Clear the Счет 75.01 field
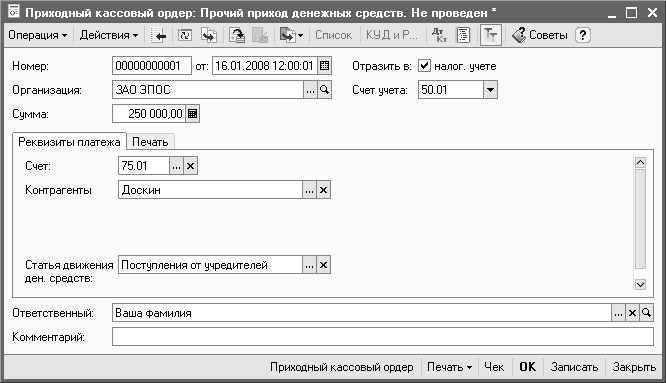This screenshot has height=383, width=666. point(190,166)
